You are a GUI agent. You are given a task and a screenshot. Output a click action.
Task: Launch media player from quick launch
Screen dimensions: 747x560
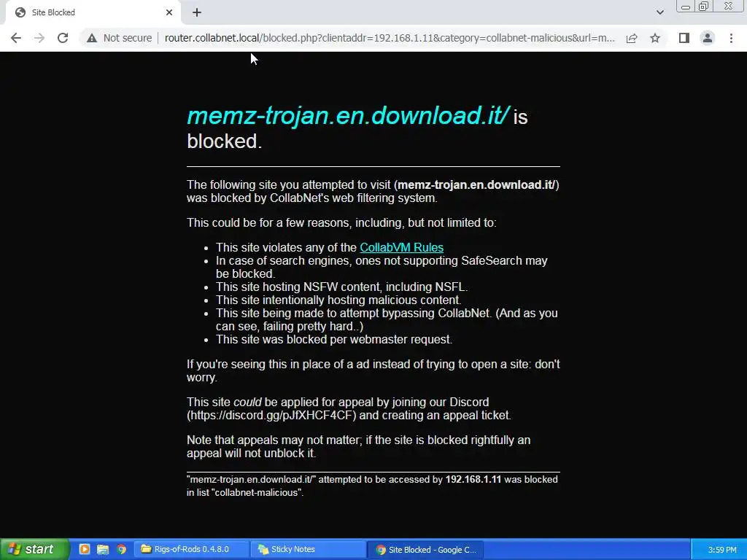(85, 549)
